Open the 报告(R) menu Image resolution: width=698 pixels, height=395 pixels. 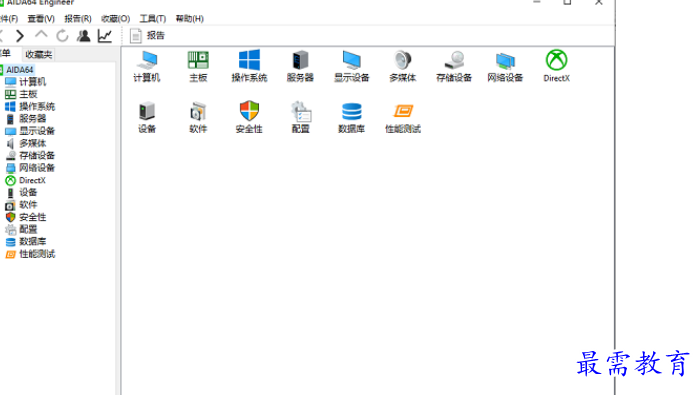click(x=78, y=19)
